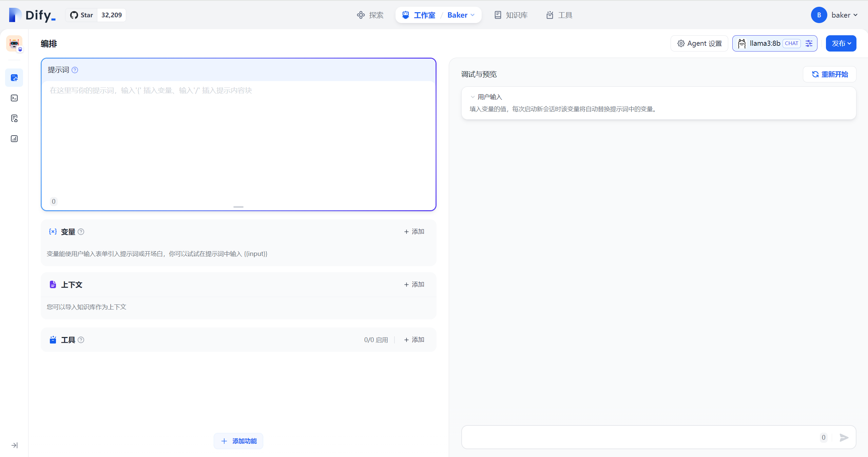This screenshot has height=457, width=868.
Task: Open the logs and annotations sidebar icon
Action: pos(14,118)
